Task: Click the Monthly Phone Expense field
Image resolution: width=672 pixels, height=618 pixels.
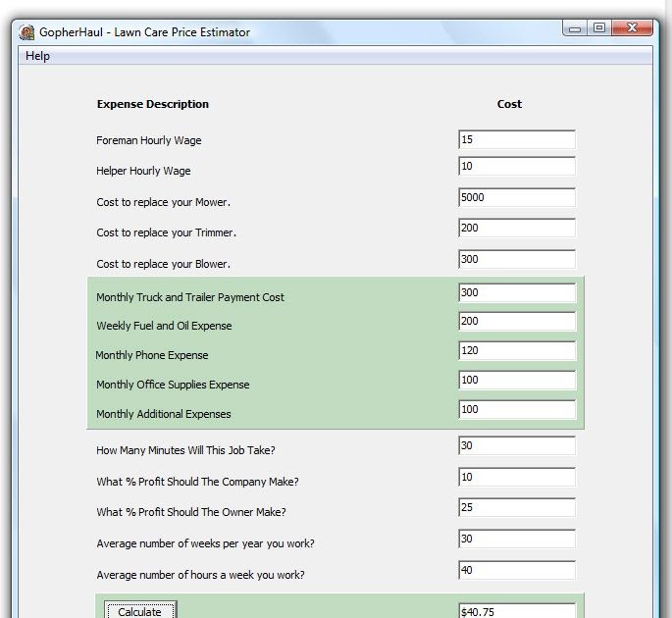Action: point(517,350)
